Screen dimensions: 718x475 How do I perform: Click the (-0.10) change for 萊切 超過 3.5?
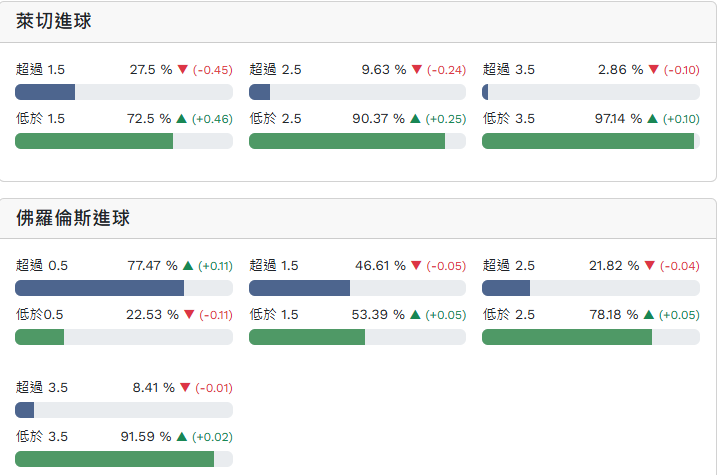[x=682, y=70]
